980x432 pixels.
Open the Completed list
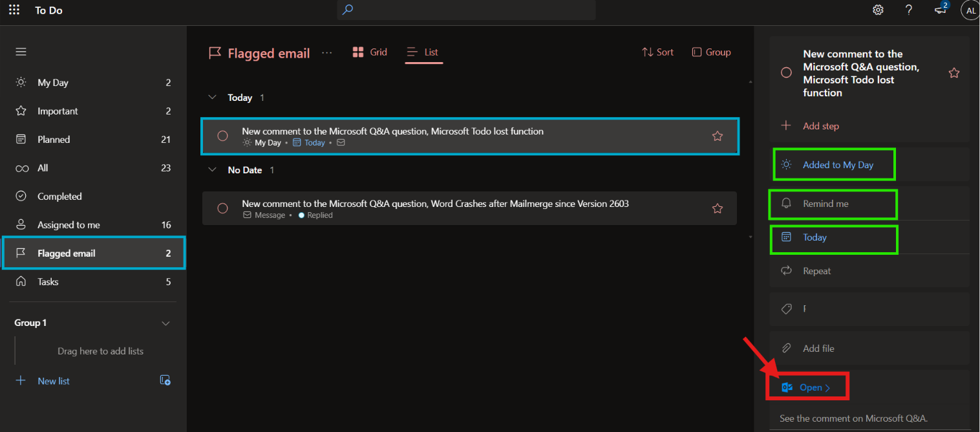click(93, 197)
